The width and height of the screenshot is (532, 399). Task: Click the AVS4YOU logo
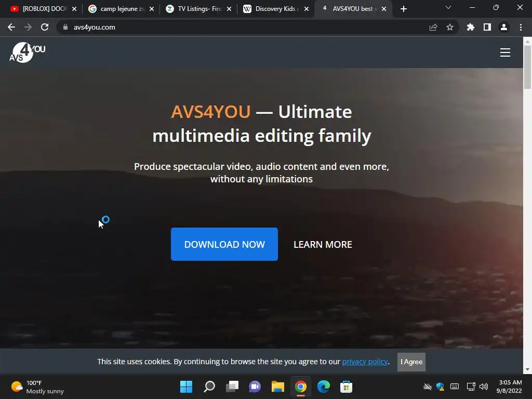pyautogui.click(x=27, y=52)
